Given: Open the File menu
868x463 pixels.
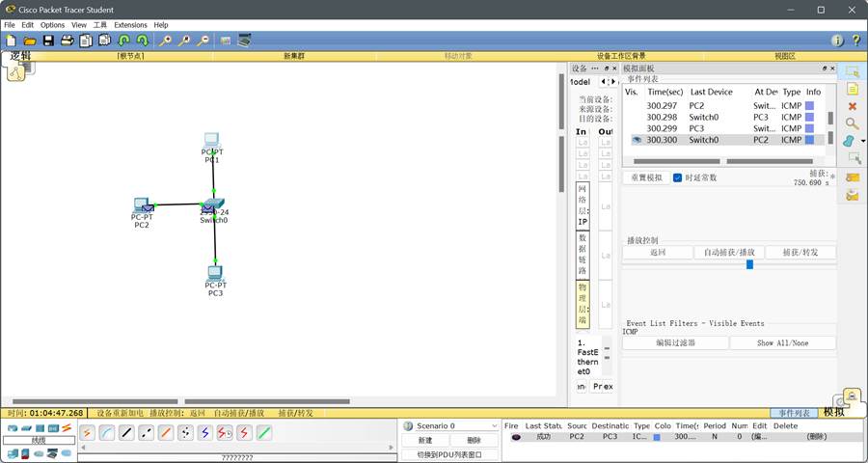Looking at the screenshot, I should click(x=10, y=25).
